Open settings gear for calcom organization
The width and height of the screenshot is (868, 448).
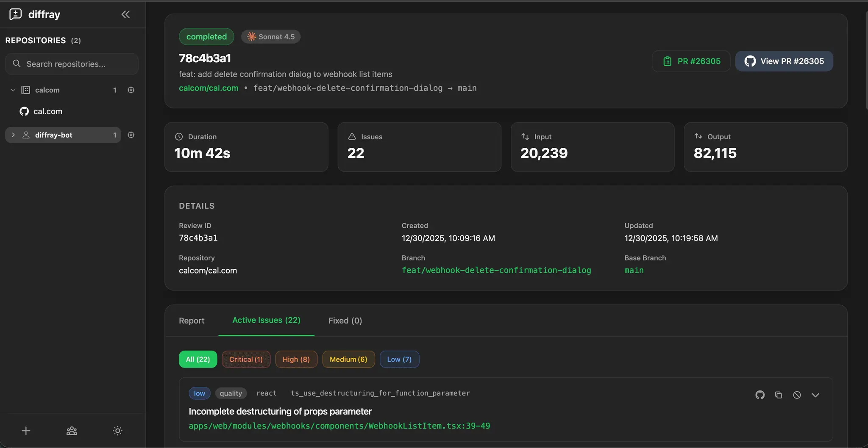coord(131,90)
